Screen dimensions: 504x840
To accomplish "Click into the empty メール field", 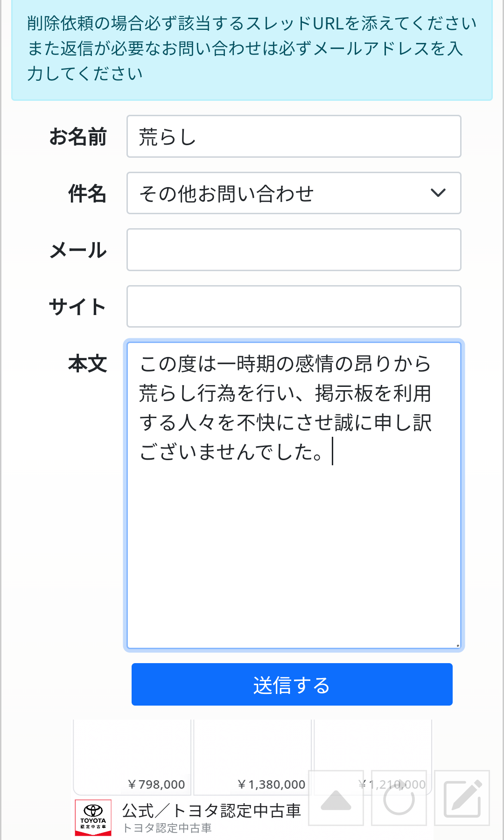I will (294, 250).
